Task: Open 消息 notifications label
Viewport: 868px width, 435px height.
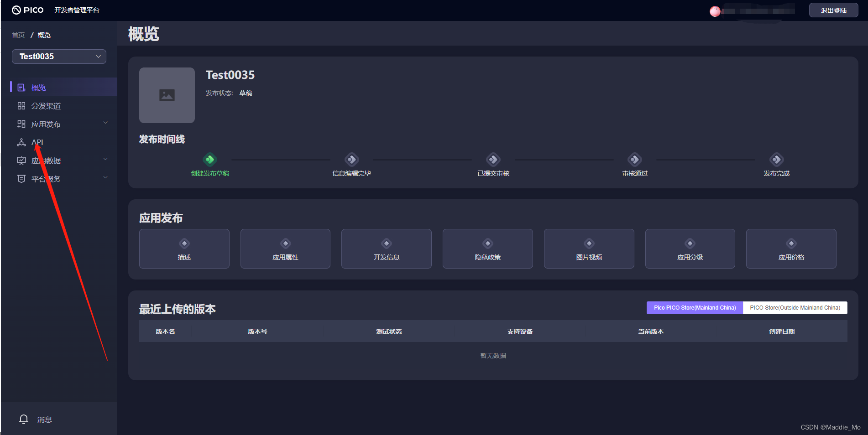Action: (45, 419)
